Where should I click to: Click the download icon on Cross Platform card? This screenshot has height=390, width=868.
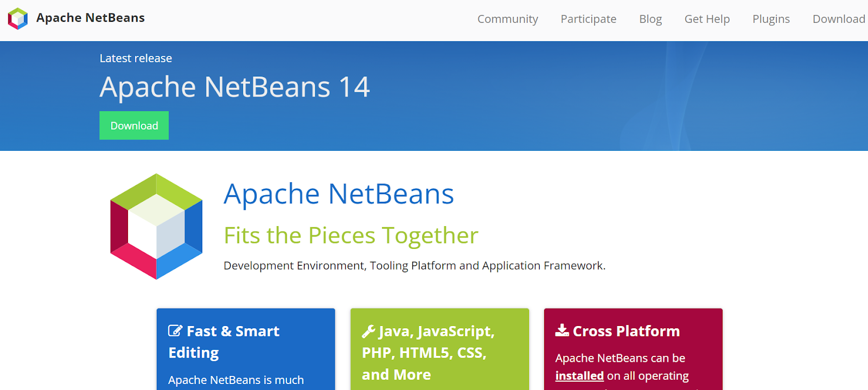562,330
